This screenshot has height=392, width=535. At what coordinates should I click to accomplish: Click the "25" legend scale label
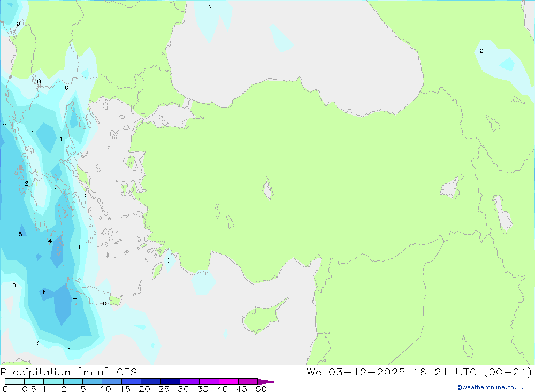164,389
